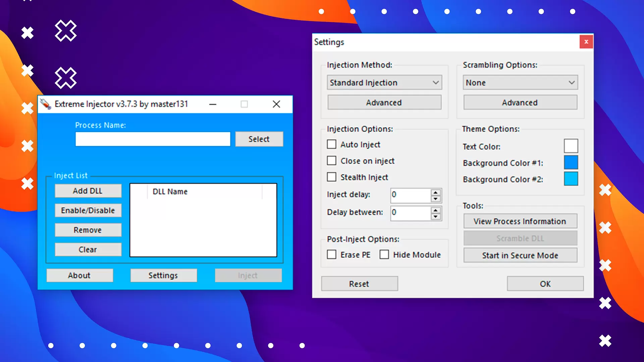This screenshot has width=644, height=362.
Task: Tick the Hide Module checkbox
Action: [x=384, y=255]
